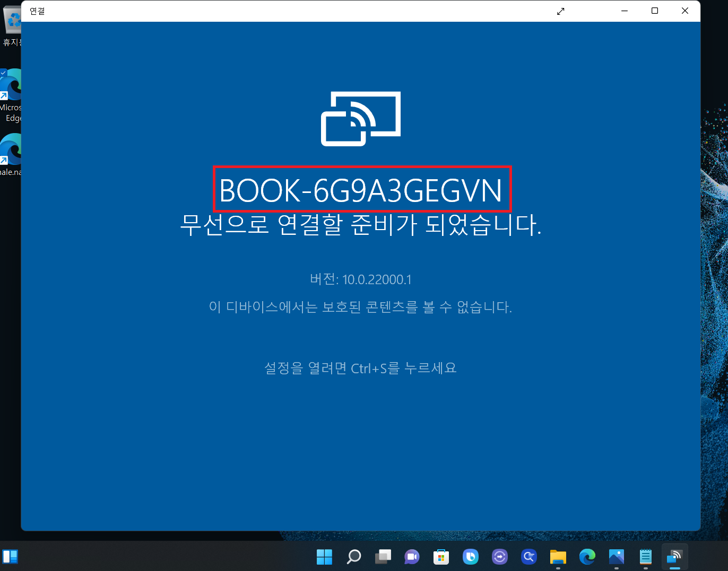Open the Windows Start menu
The image size is (728, 571).
pos(324,557)
